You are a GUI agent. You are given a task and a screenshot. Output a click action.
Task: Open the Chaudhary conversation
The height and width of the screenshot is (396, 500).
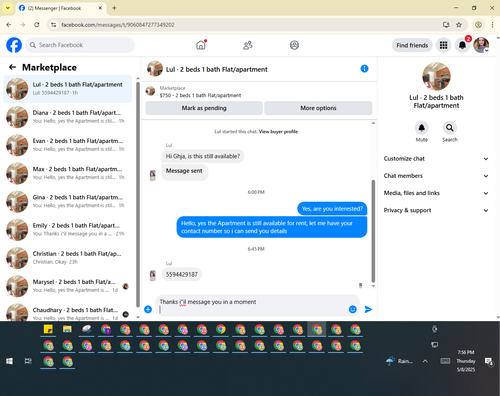point(68,312)
